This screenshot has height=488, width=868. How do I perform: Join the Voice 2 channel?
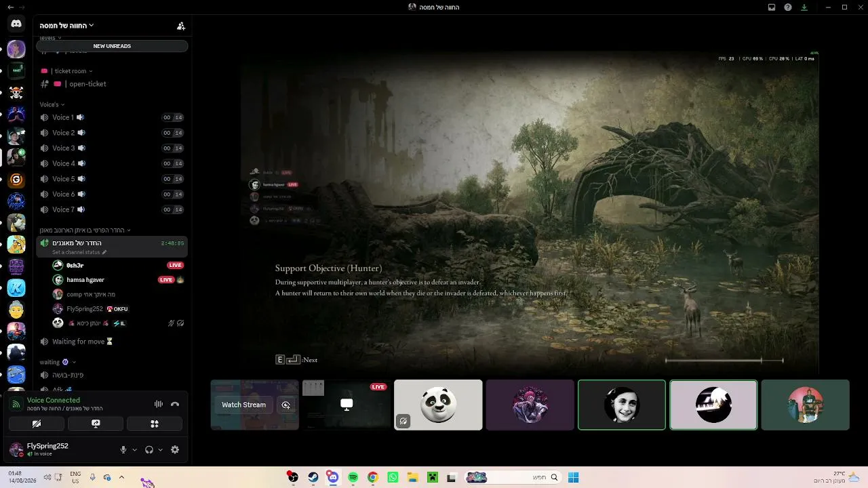point(112,133)
